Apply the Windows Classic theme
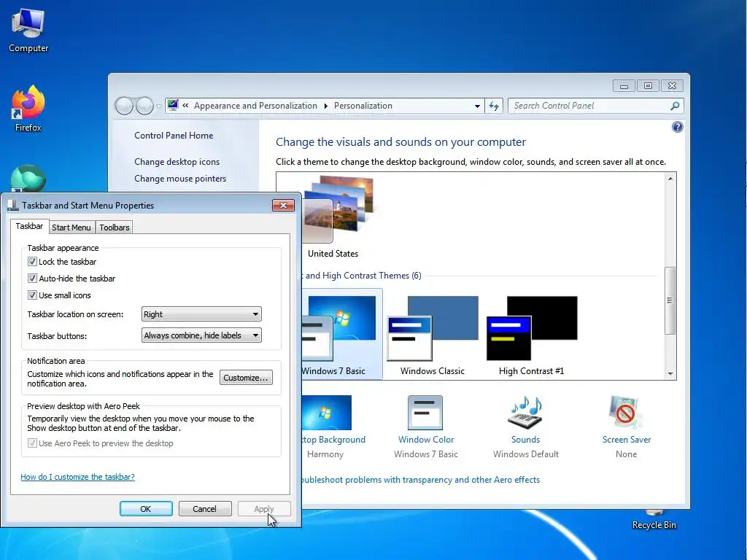 tap(432, 334)
